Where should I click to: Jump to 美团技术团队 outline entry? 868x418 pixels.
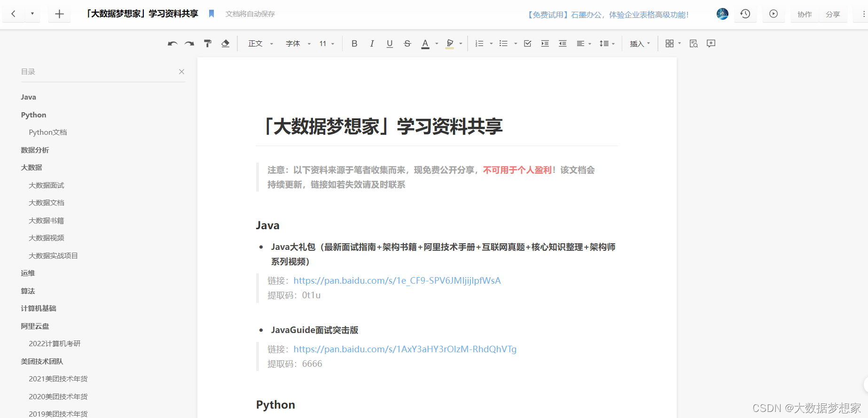[x=42, y=362]
